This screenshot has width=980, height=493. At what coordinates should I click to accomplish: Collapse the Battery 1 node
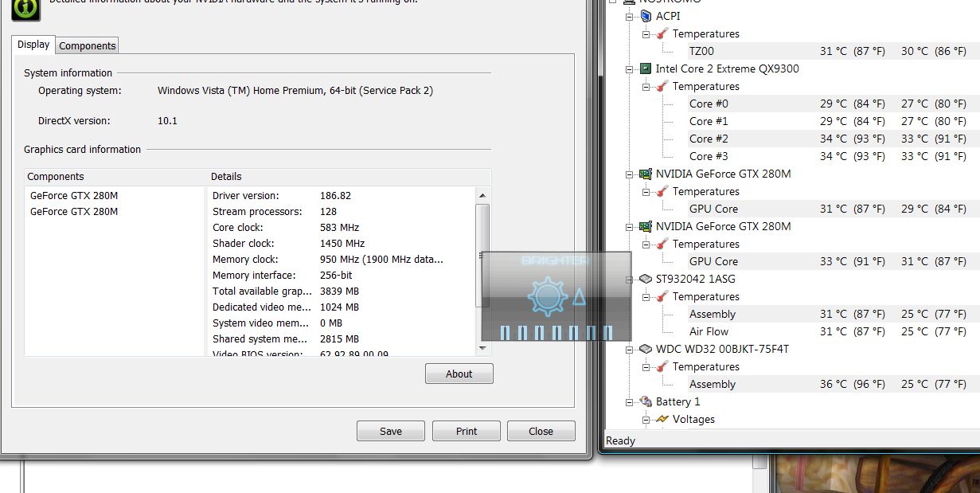(x=630, y=401)
